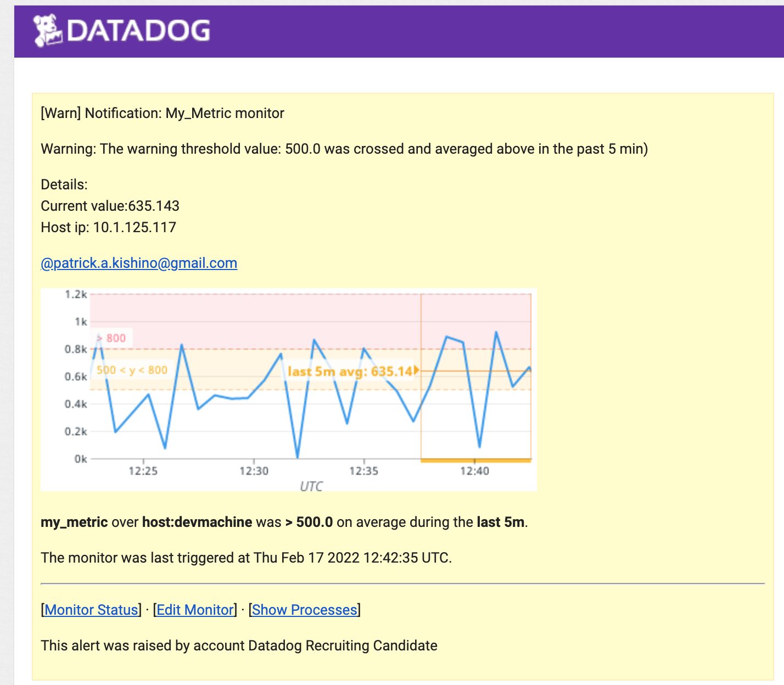The width and height of the screenshot is (784, 685).
Task: Click the '0.2k' y-axis label
Action: point(76,431)
